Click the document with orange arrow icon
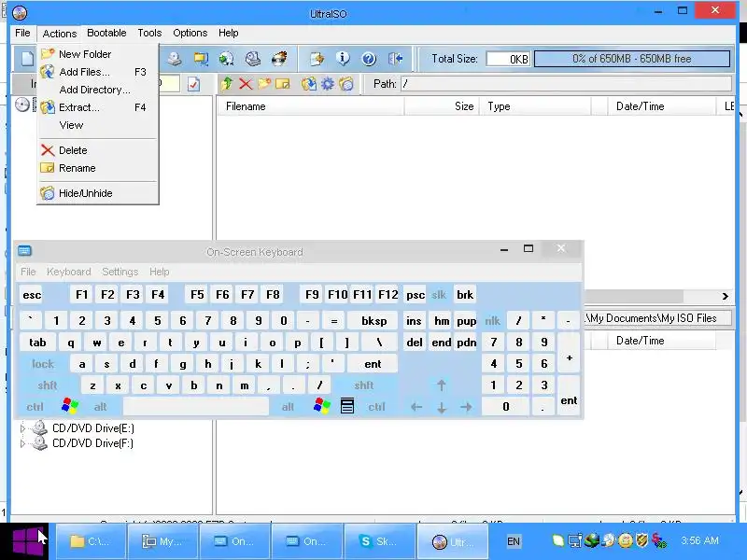Image resolution: width=747 pixels, height=560 pixels. (x=317, y=59)
